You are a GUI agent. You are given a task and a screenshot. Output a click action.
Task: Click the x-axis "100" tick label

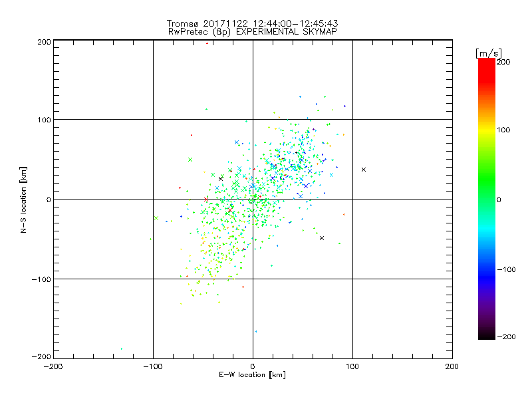352,366
